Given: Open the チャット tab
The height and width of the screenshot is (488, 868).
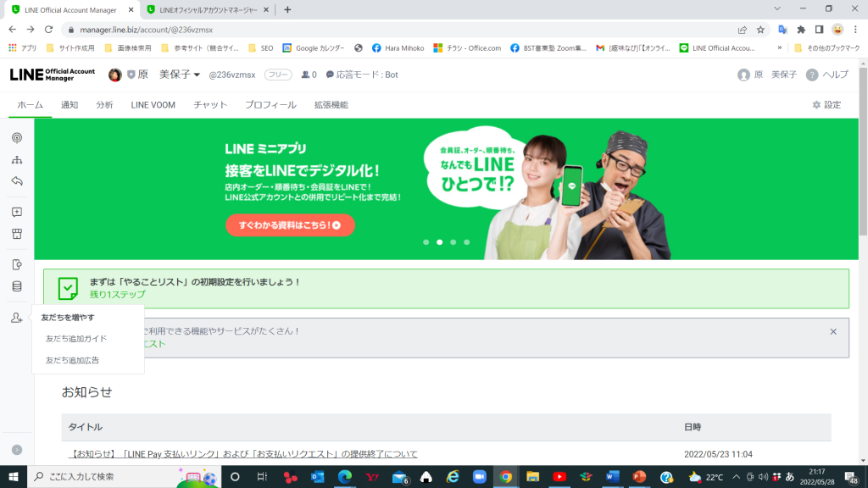Looking at the screenshot, I should coord(210,104).
